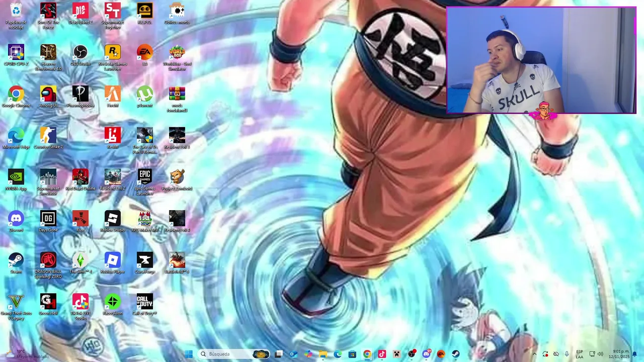This screenshot has height=362, width=644.
Task: Click the Epic Games Launcher icon
Action: click(145, 182)
